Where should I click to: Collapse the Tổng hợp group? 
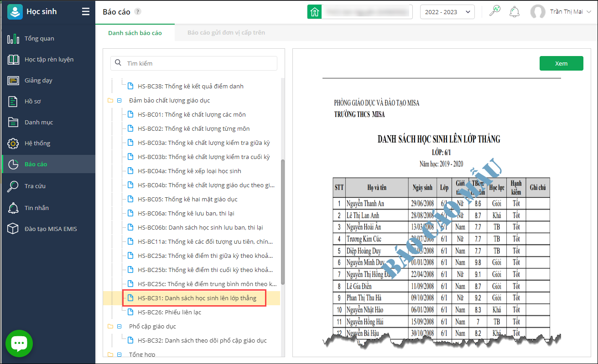point(120,354)
